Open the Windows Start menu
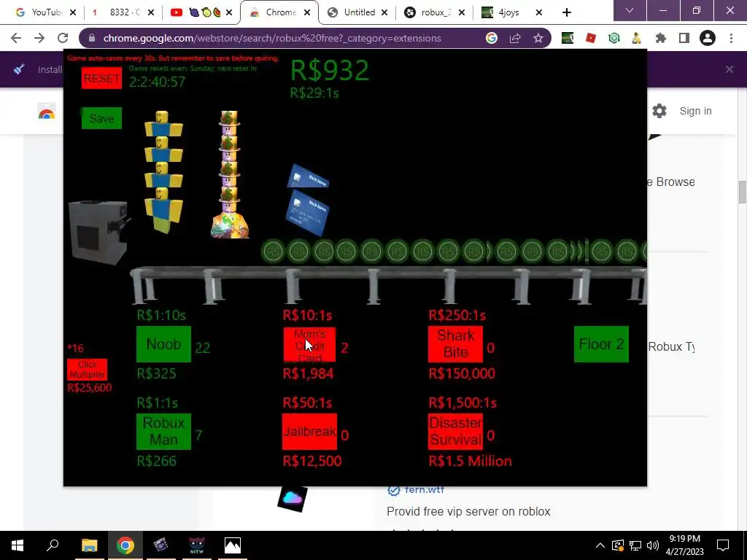This screenshot has width=747, height=560. [x=18, y=545]
